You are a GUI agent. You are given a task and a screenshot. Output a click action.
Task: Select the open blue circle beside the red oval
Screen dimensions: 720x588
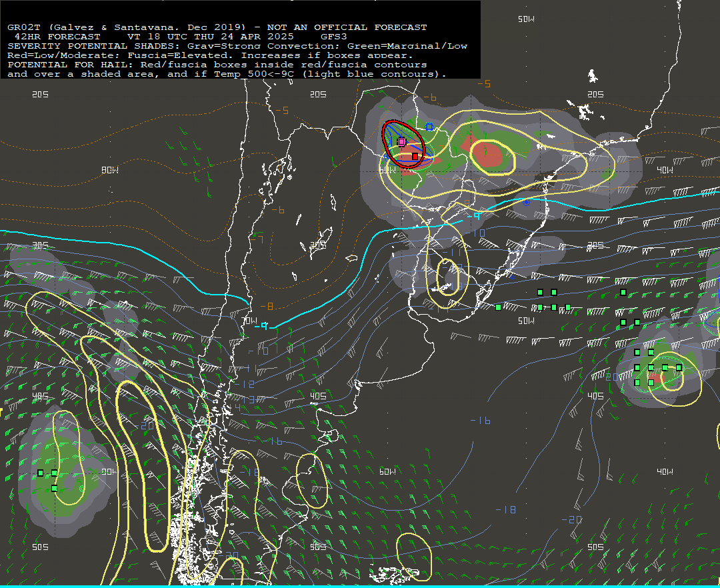[429, 127]
